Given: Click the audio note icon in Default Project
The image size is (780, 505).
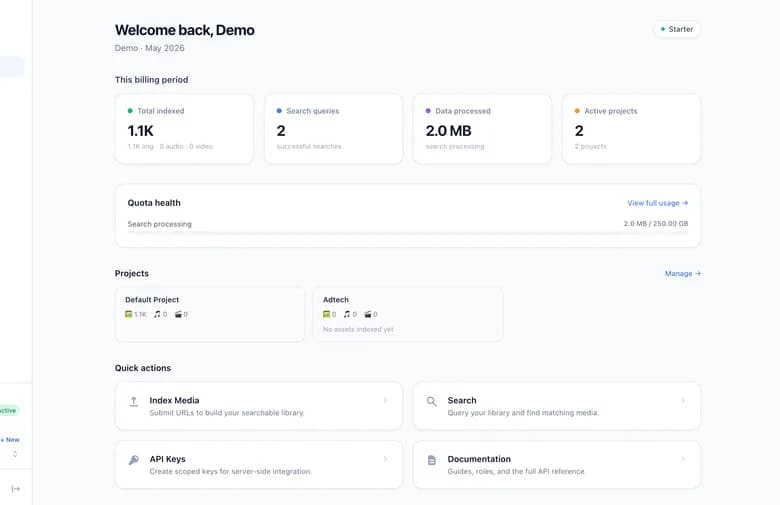Looking at the screenshot, I should pos(157,314).
